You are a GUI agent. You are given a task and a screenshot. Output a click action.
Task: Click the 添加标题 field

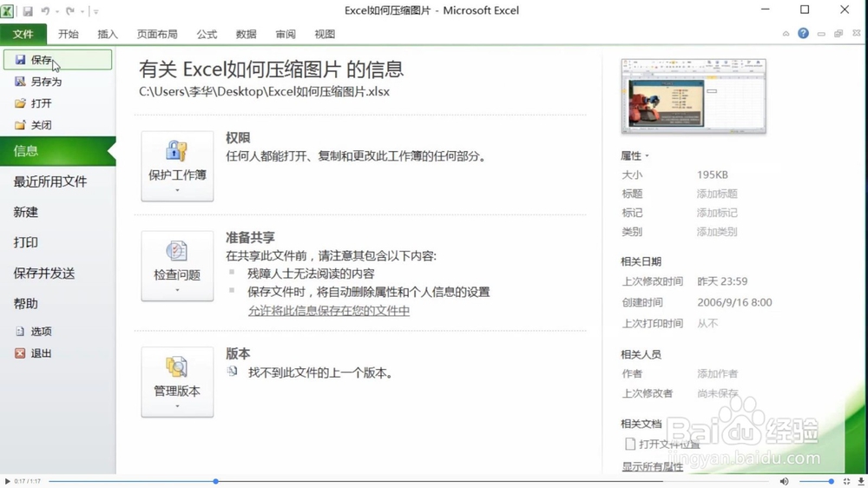(x=717, y=194)
